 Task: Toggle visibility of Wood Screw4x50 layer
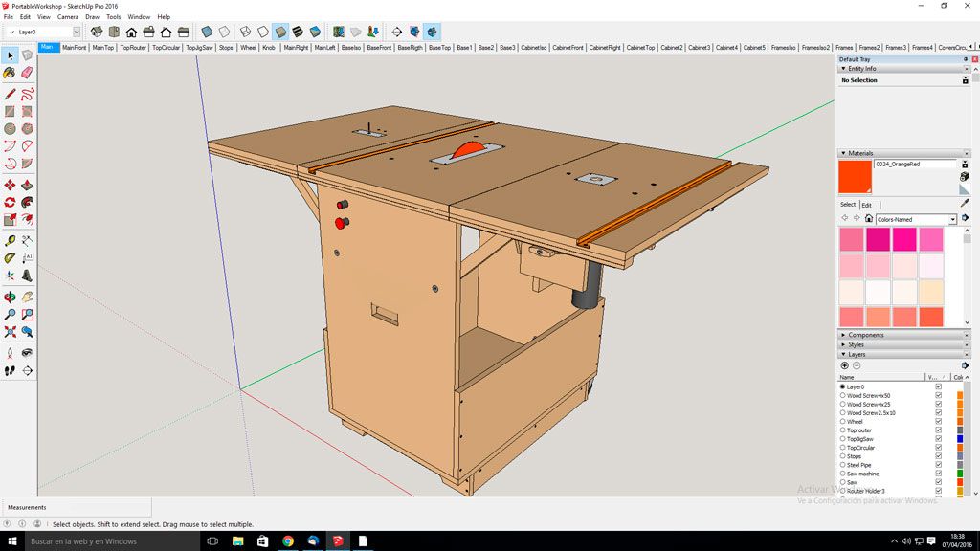(x=938, y=396)
